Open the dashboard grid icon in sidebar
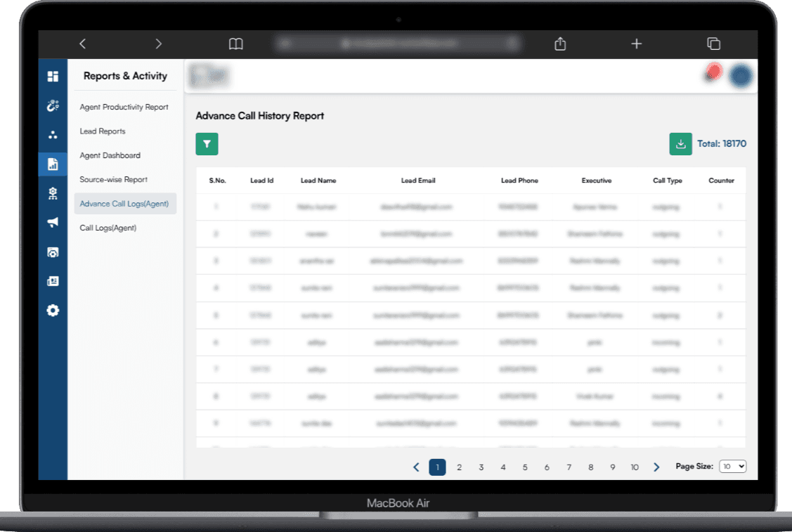This screenshot has width=792, height=532. pos(52,75)
